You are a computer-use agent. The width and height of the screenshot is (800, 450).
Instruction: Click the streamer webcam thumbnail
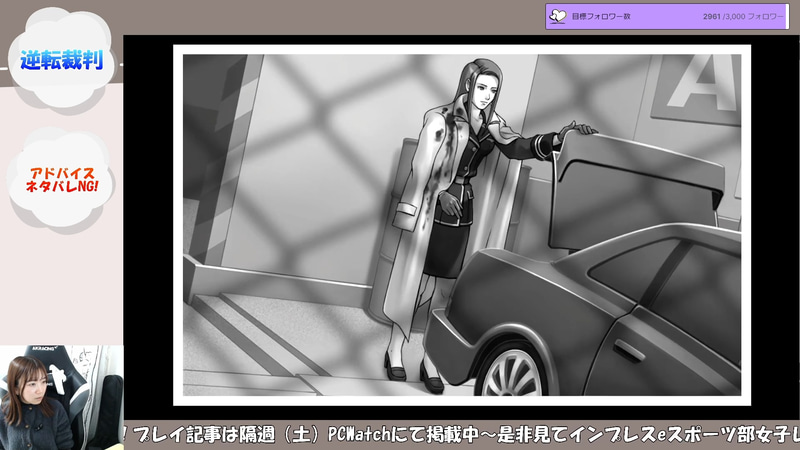tap(61, 397)
